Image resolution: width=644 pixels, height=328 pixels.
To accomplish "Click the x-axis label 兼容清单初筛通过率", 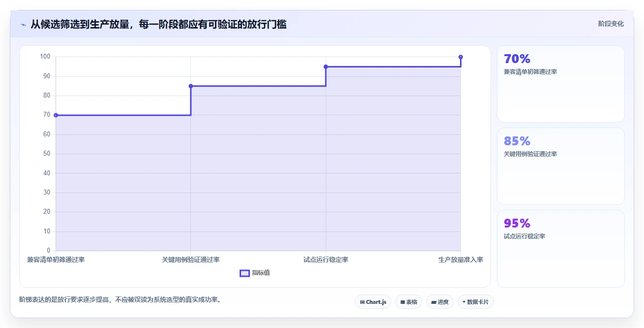I will coord(56,260).
